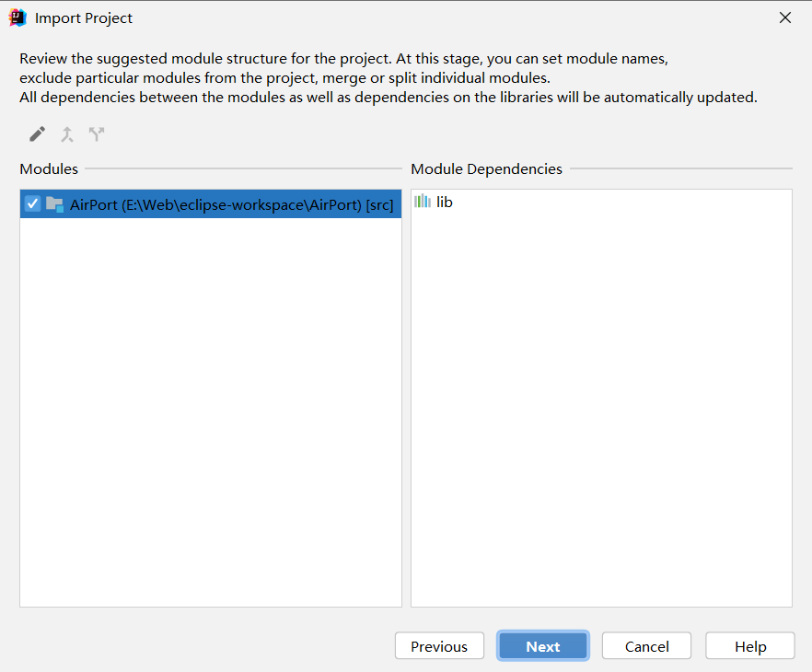Select the lib dependency entry

point(438,202)
